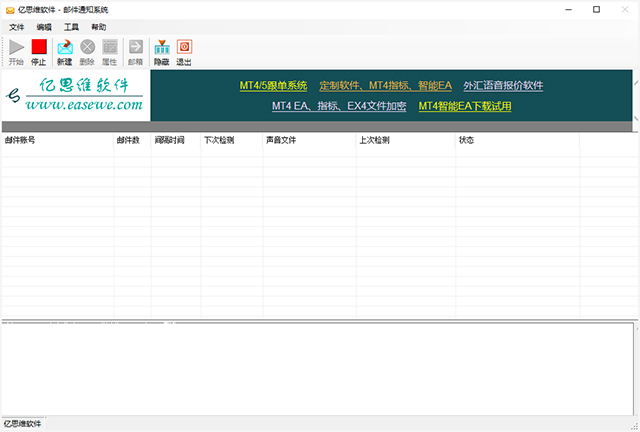This screenshot has width=640, height=432.
Task: Hide the window with 隐藏 icon
Action: point(161,47)
